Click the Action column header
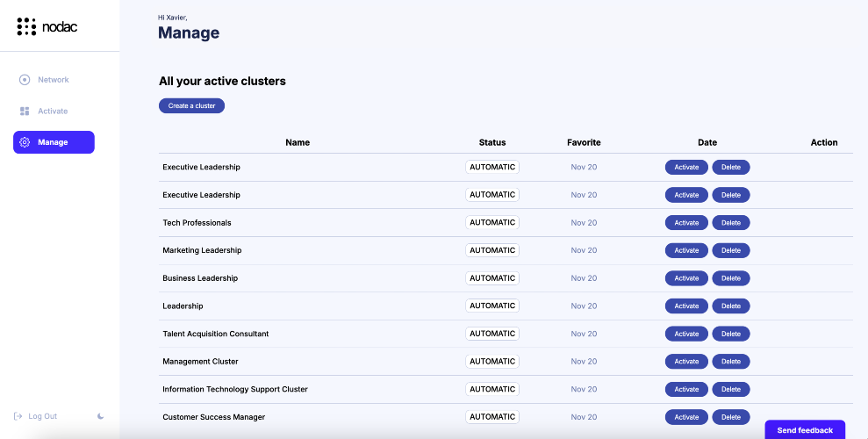 coord(824,142)
